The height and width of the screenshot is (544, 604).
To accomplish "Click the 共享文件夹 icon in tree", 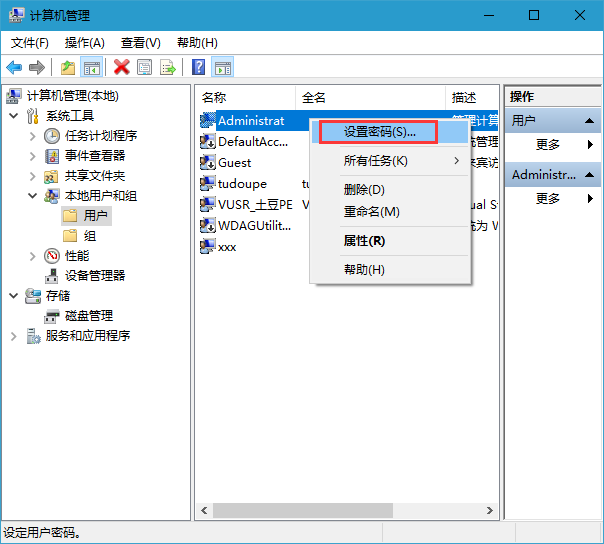I will 52,176.
